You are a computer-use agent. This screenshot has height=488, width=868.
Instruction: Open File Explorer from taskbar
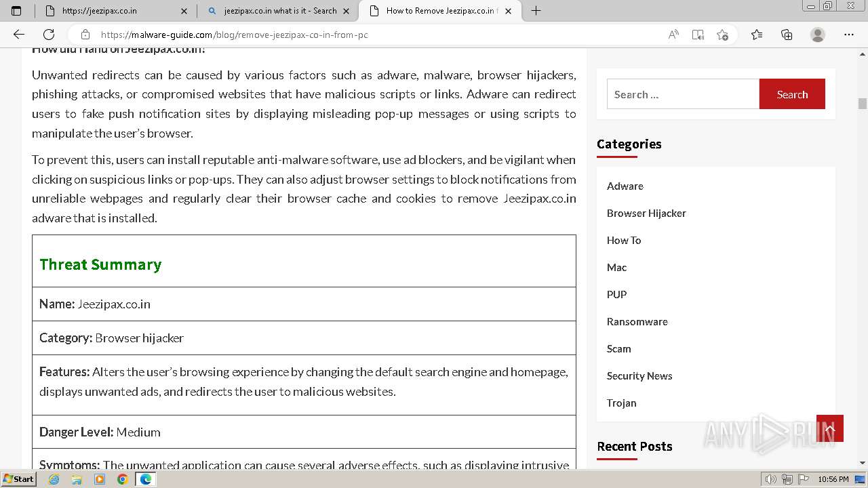[x=77, y=479]
